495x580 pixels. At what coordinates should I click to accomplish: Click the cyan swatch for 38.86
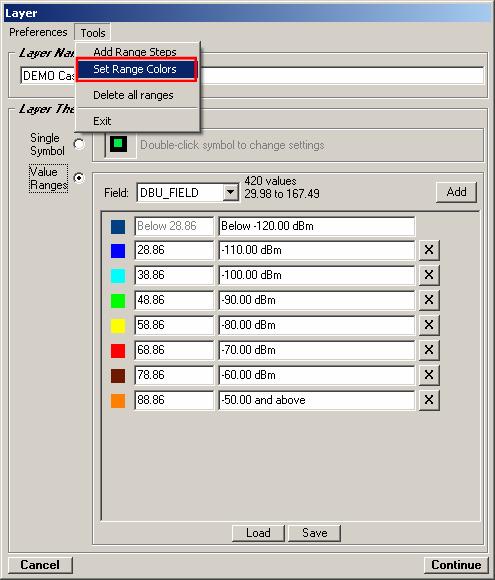pyautogui.click(x=118, y=276)
